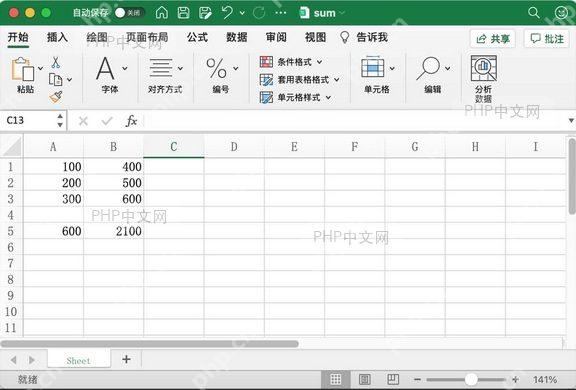
Task: Click the Name Box showing C13
Action: [x=29, y=120]
